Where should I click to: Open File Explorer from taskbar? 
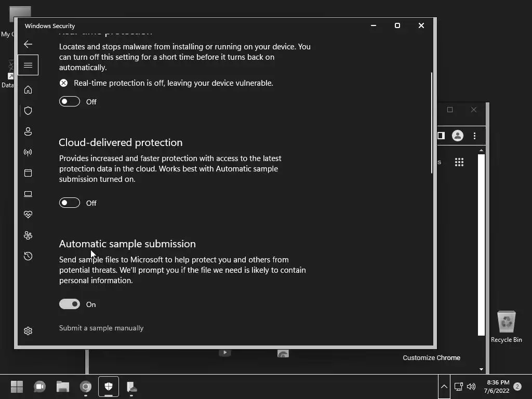click(63, 387)
